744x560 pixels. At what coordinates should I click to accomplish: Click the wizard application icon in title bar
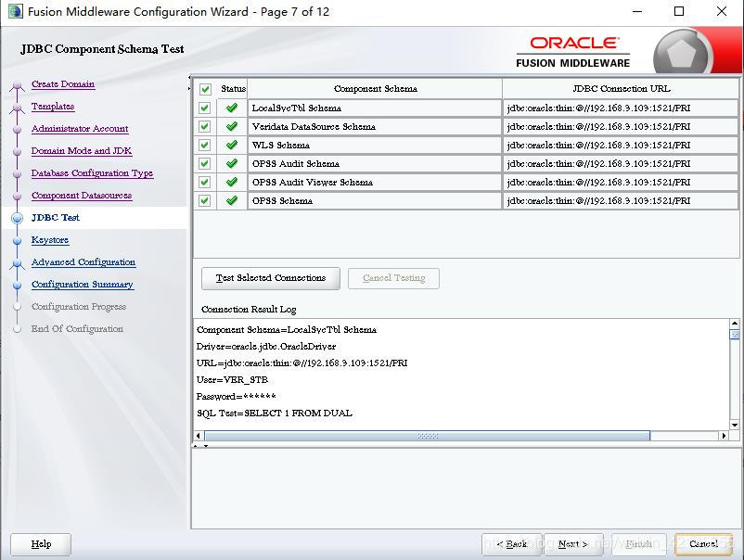pyautogui.click(x=15, y=11)
